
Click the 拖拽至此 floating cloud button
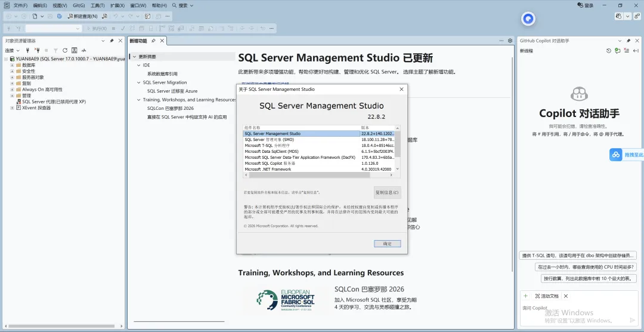[626, 155]
